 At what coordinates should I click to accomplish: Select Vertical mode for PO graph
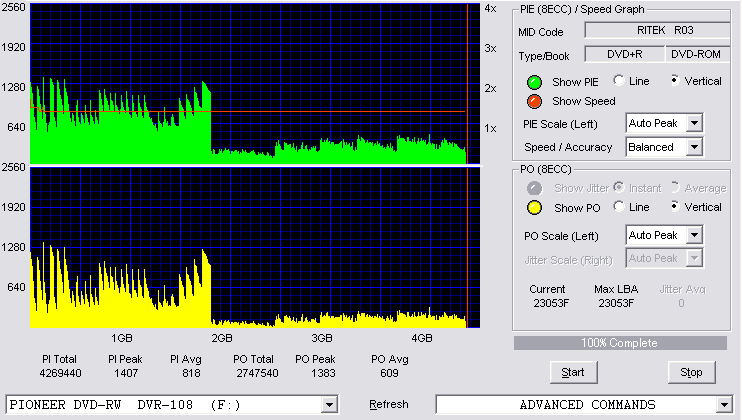pos(675,206)
